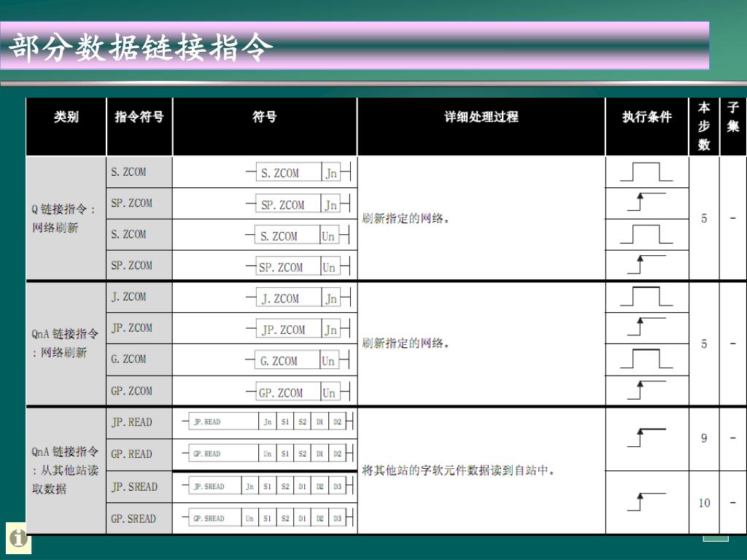Click the subset dash in the step-count 9 row
This screenshot has height=560, width=747.
(733, 438)
